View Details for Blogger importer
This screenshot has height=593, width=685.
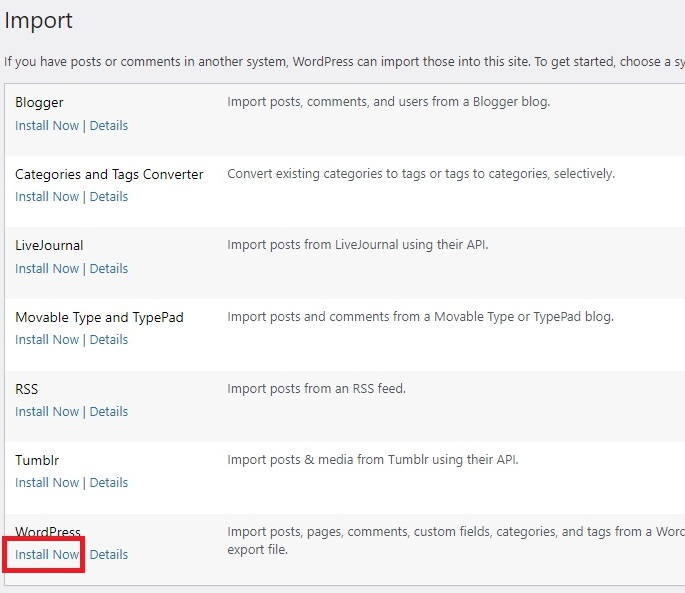(x=109, y=125)
